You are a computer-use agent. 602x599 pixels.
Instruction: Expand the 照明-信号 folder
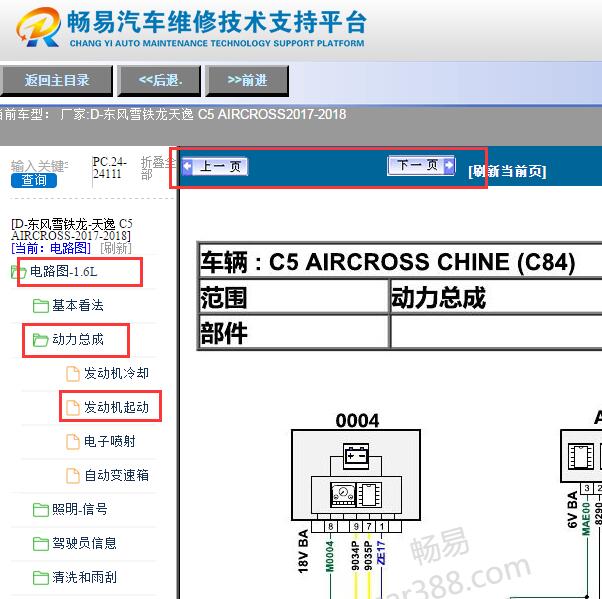tap(79, 509)
